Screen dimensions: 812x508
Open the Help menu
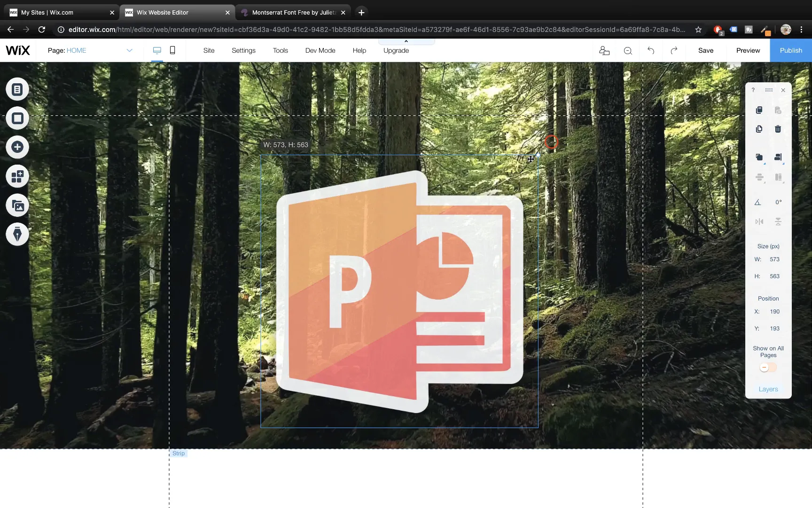point(359,50)
